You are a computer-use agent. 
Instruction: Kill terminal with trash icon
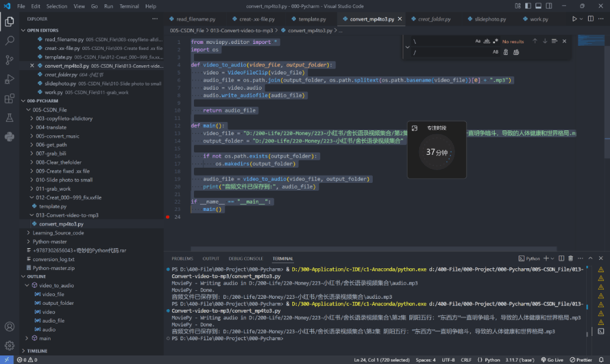(571, 259)
